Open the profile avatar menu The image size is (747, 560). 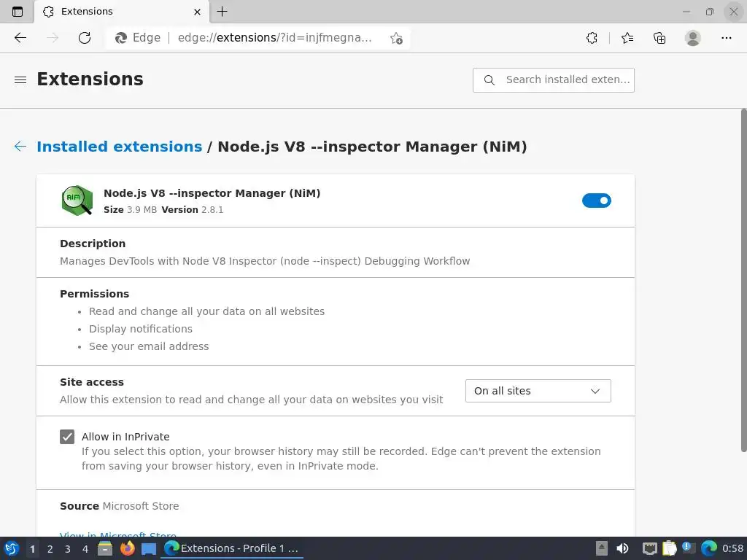[x=693, y=38]
